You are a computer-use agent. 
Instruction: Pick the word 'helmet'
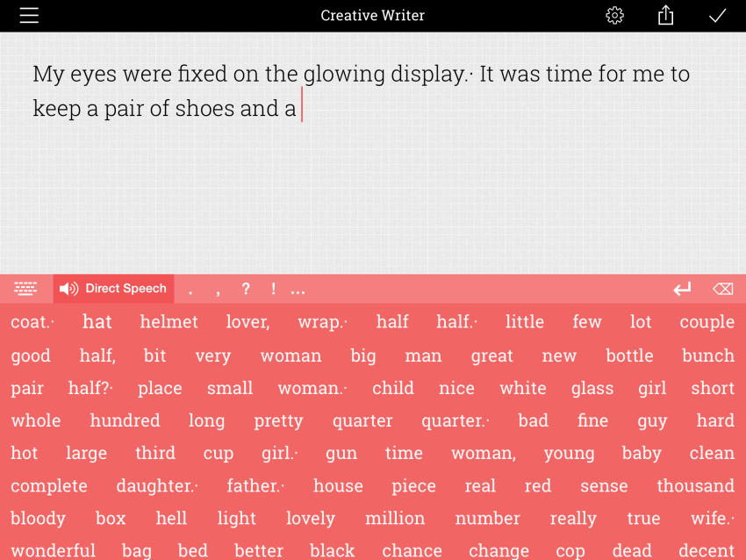169,322
